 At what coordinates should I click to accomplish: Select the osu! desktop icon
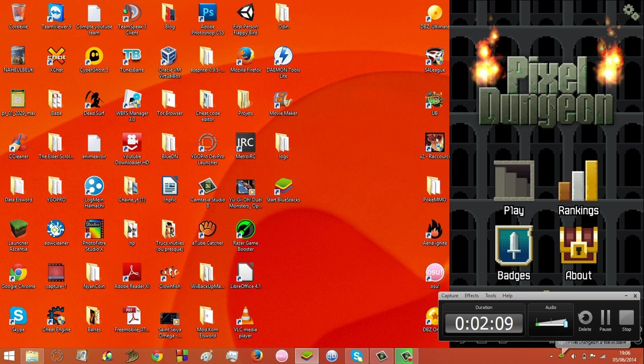click(435, 273)
